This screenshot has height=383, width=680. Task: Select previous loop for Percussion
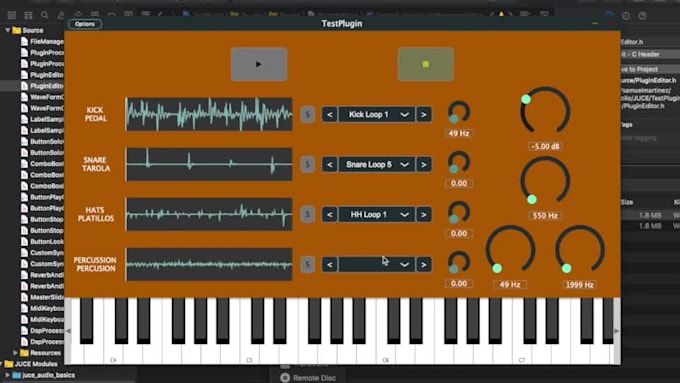330,265
